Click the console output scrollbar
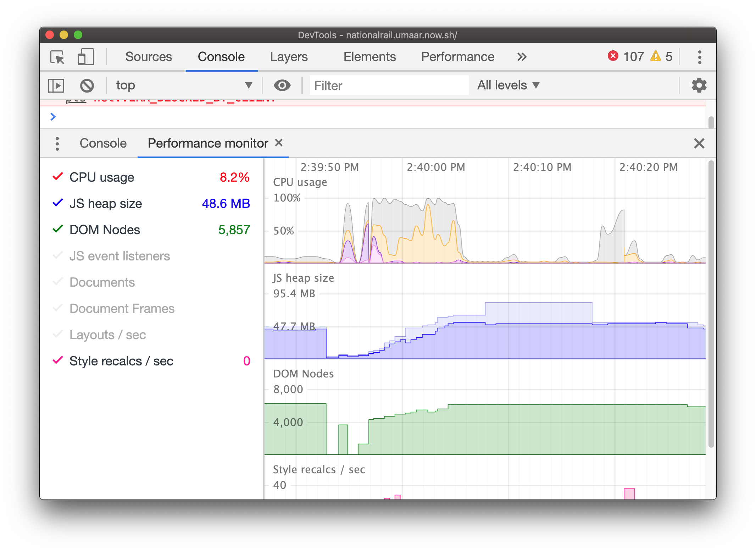Screen dimensions: 756x552 (x=711, y=122)
